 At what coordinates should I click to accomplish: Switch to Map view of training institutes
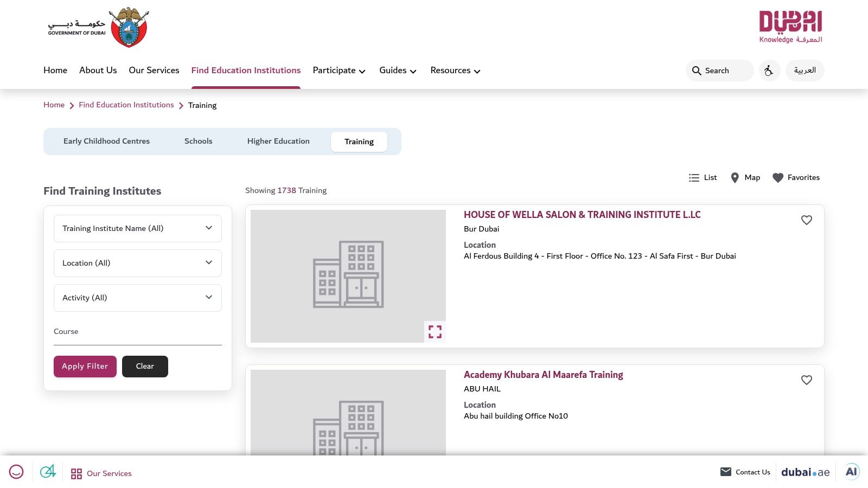pos(745,177)
